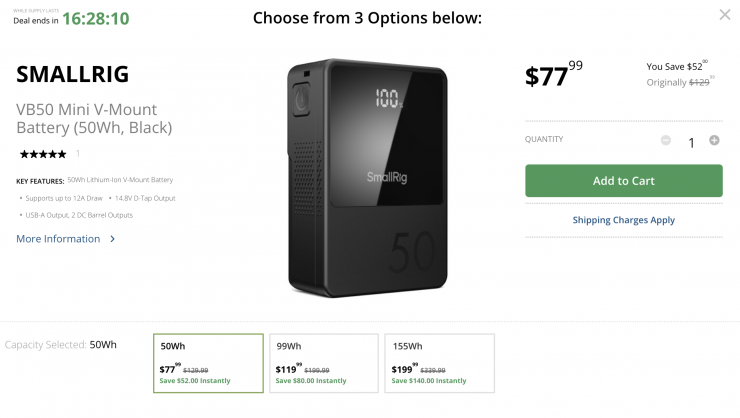Close the deal options dialog
The image size is (740, 418).
pyautogui.click(x=725, y=15)
